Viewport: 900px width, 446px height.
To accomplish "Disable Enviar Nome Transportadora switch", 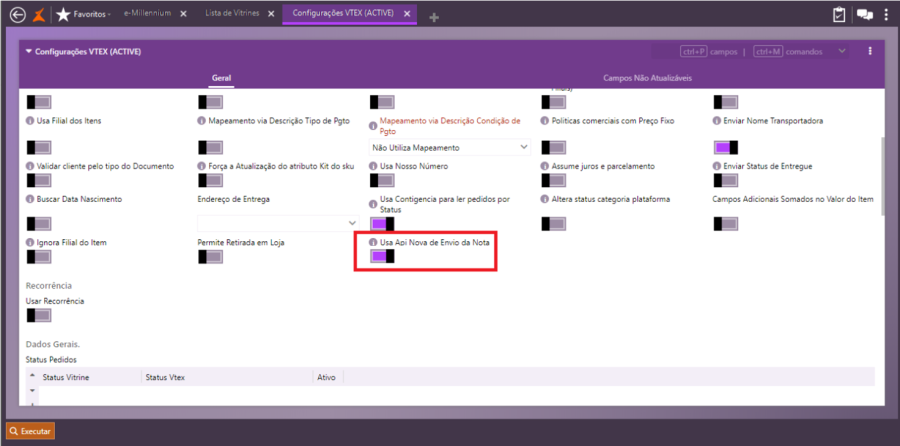I will [726, 148].
